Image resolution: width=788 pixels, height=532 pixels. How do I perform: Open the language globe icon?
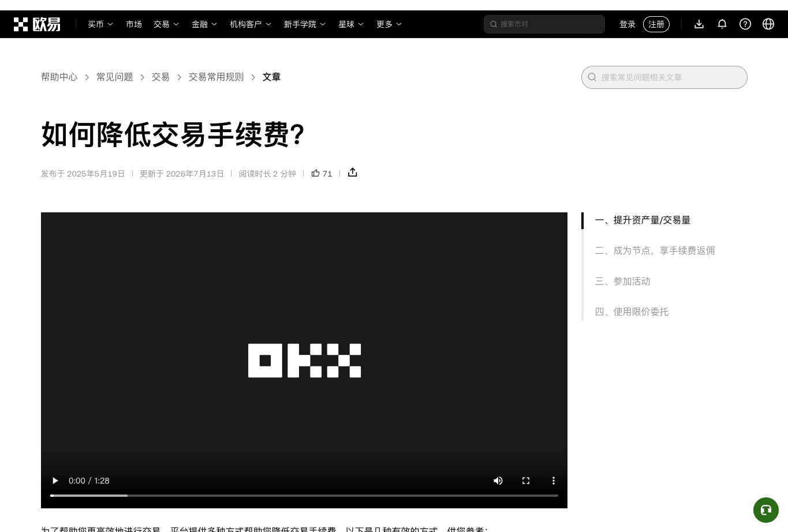tap(768, 24)
